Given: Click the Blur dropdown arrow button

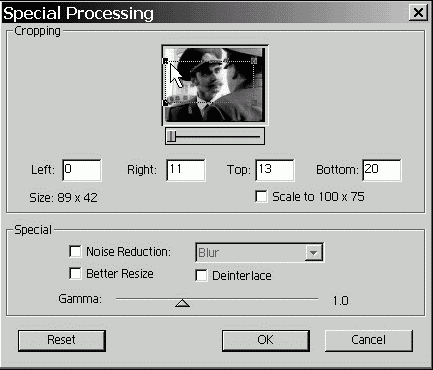Looking at the screenshot, I should click(313, 252).
